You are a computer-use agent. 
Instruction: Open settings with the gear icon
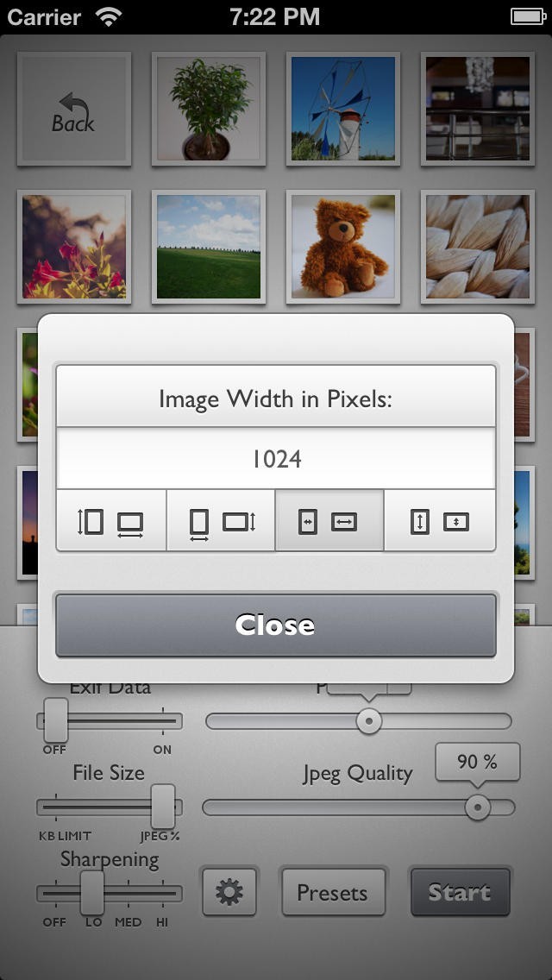click(229, 892)
